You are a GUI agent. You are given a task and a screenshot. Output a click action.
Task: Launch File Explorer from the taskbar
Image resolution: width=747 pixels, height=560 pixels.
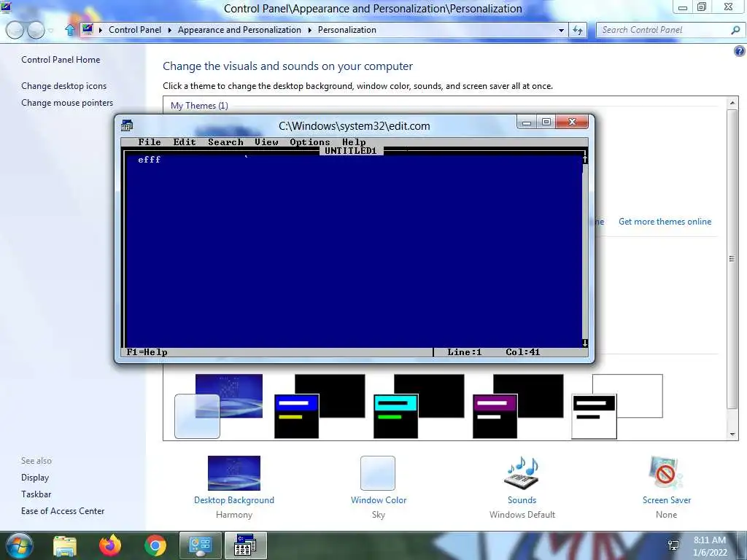65,545
